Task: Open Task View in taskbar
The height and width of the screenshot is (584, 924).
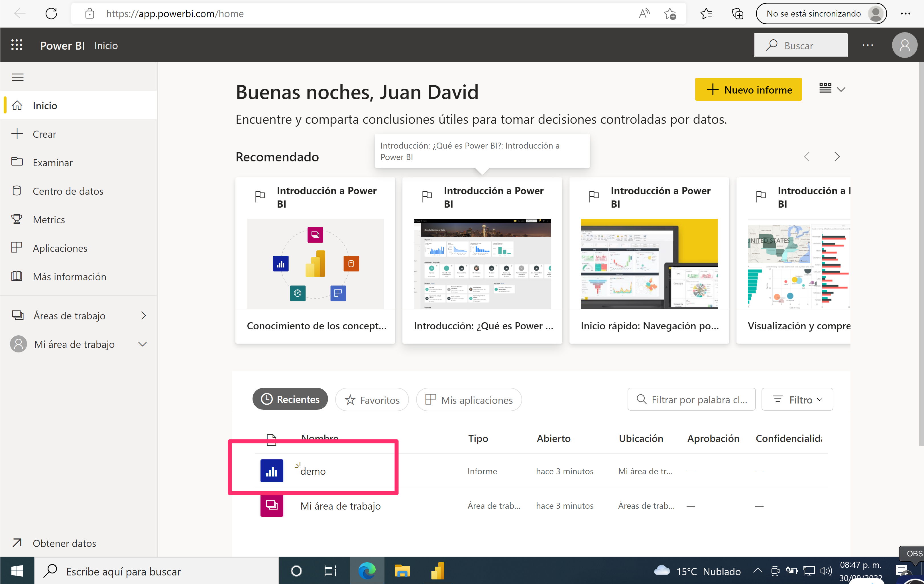Action: tap(330, 571)
